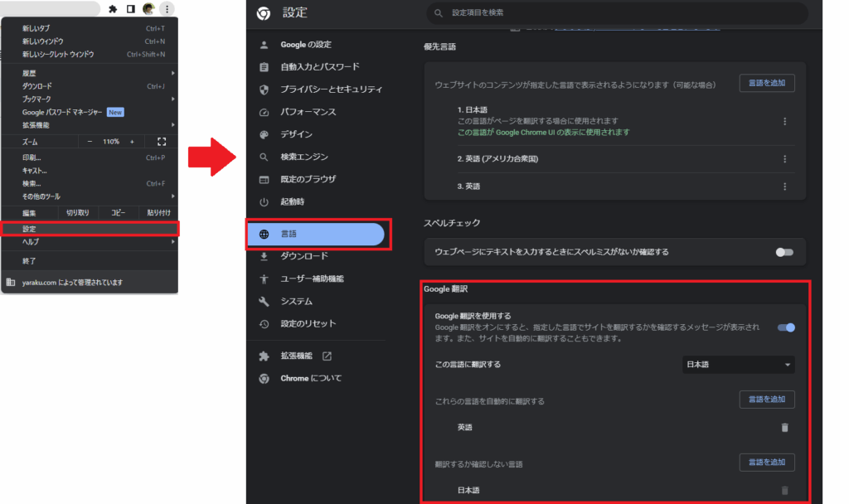This screenshot has height=504, width=849.
Task: Open more options for 3. 英語
Action: coord(784,187)
